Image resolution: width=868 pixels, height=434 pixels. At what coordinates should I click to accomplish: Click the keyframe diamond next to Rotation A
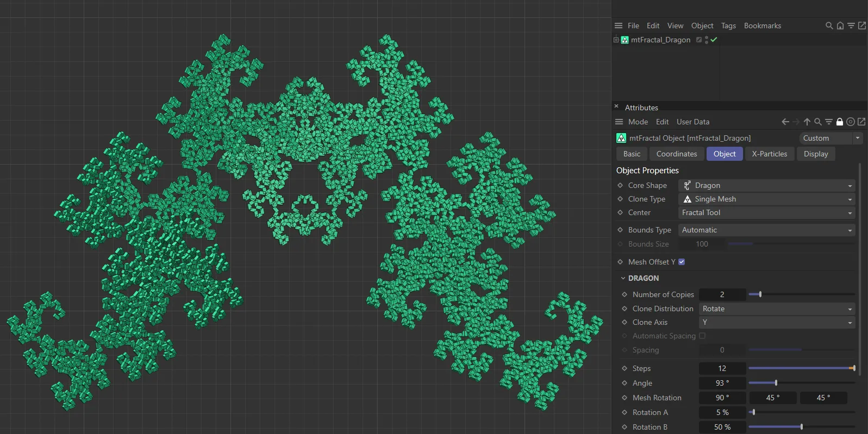click(625, 412)
